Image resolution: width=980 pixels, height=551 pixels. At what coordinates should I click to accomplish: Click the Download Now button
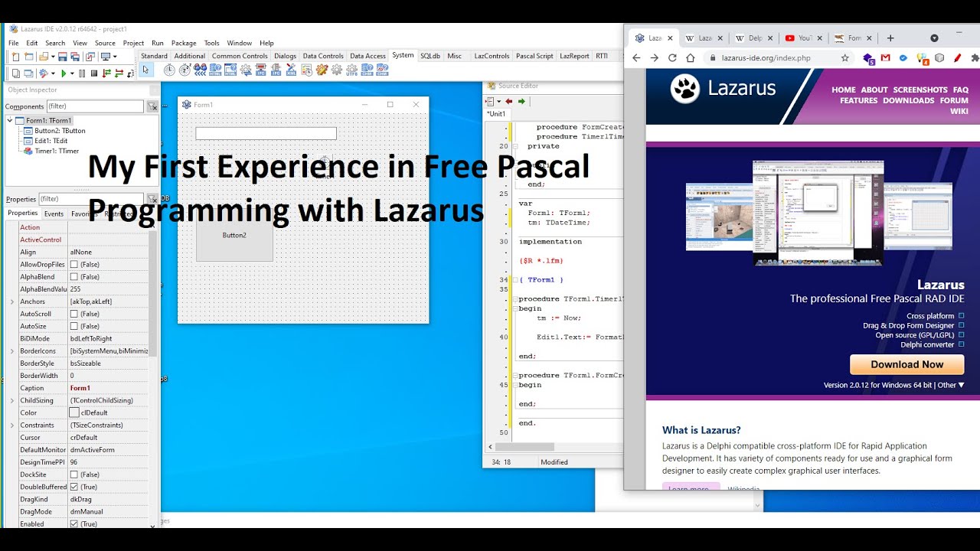click(x=906, y=364)
